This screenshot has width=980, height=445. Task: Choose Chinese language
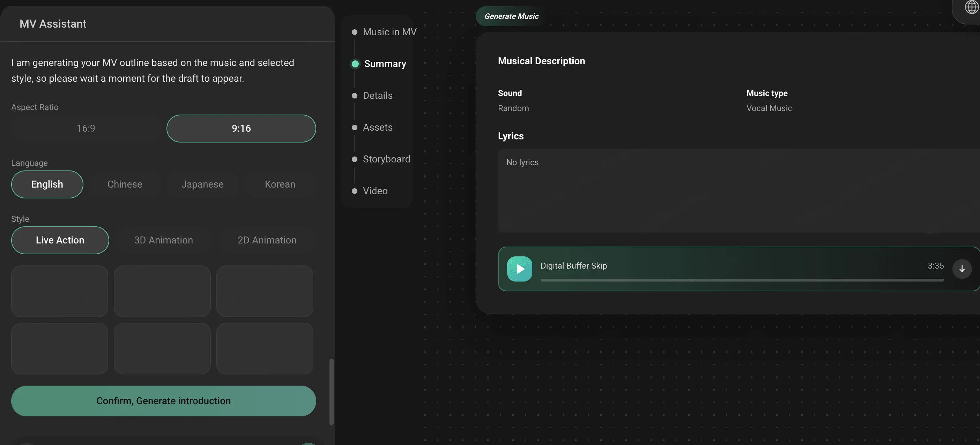125,184
